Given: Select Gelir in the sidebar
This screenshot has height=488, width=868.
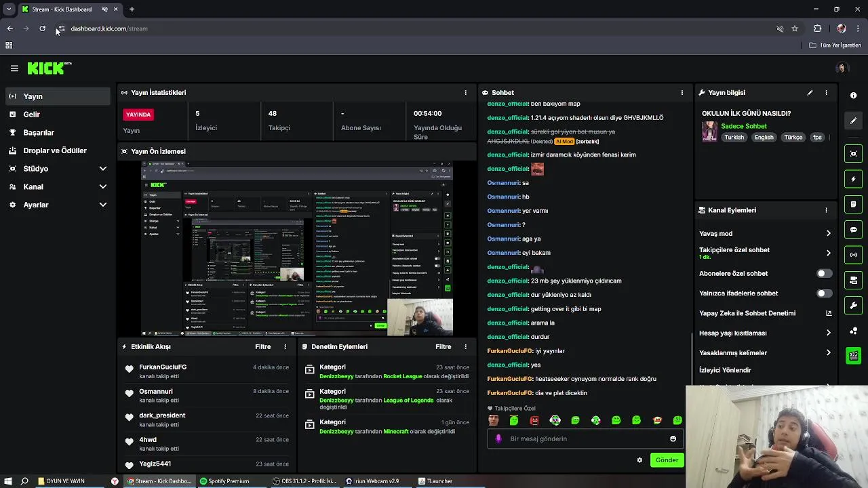Looking at the screenshot, I should pyautogui.click(x=58, y=115).
